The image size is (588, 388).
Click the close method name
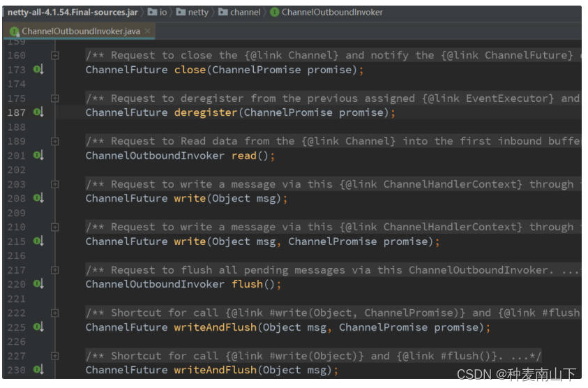click(x=190, y=70)
